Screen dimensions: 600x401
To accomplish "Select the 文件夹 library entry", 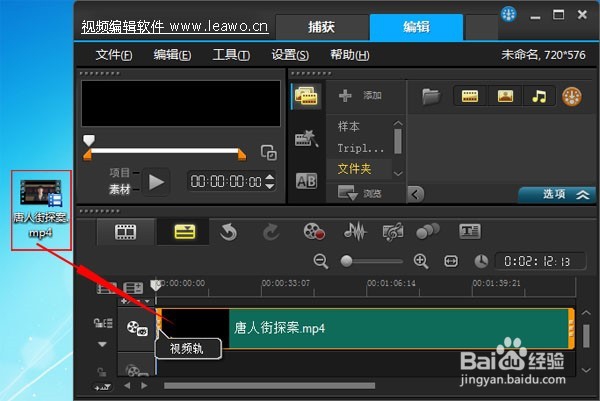I will point(354,169).
